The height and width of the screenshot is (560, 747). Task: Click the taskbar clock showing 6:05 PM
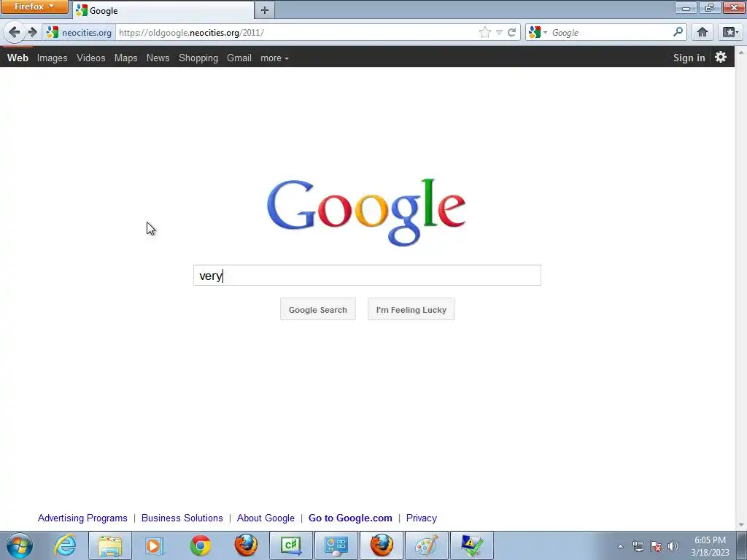[710, 546]
